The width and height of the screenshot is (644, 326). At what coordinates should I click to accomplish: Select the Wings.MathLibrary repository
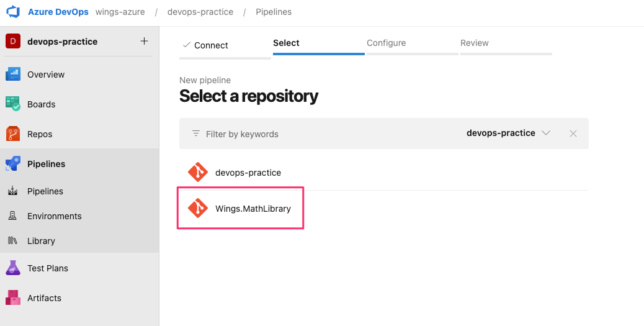coord(253,209)
